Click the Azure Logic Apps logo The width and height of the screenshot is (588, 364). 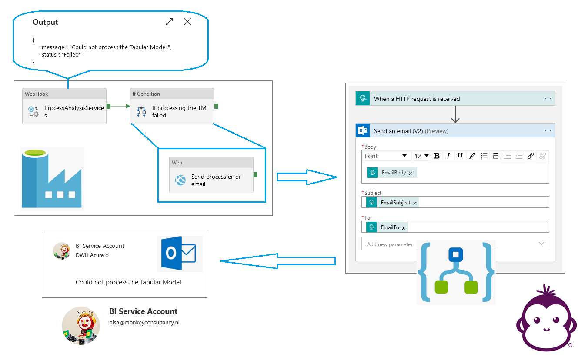coord(456,272)
